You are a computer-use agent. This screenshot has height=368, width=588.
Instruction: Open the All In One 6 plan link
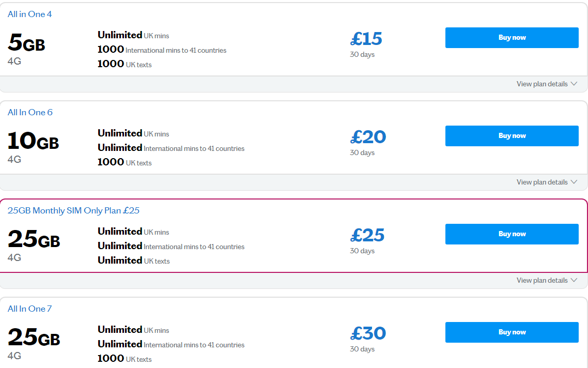click(30, 113)
